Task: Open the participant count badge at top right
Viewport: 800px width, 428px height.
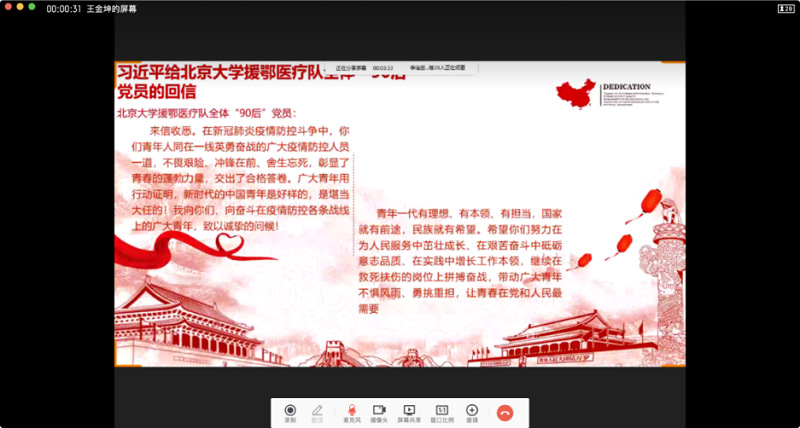Action: click(x=784, y=7)
